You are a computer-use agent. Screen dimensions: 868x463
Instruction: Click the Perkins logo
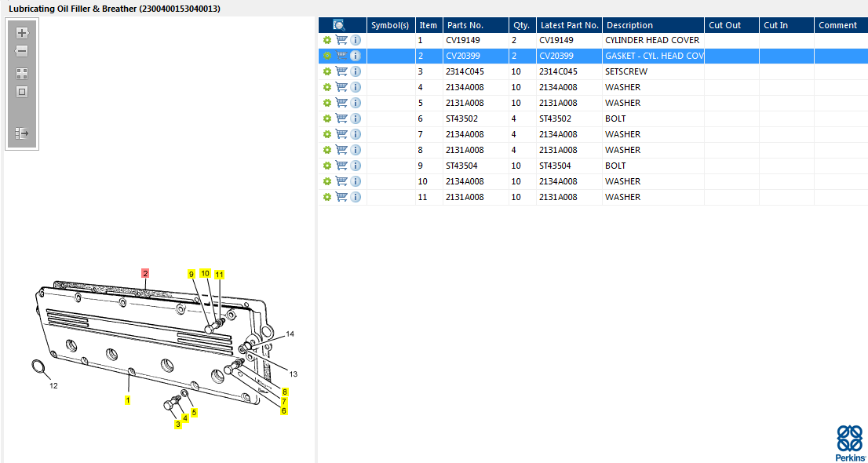(x=850, y=443)
